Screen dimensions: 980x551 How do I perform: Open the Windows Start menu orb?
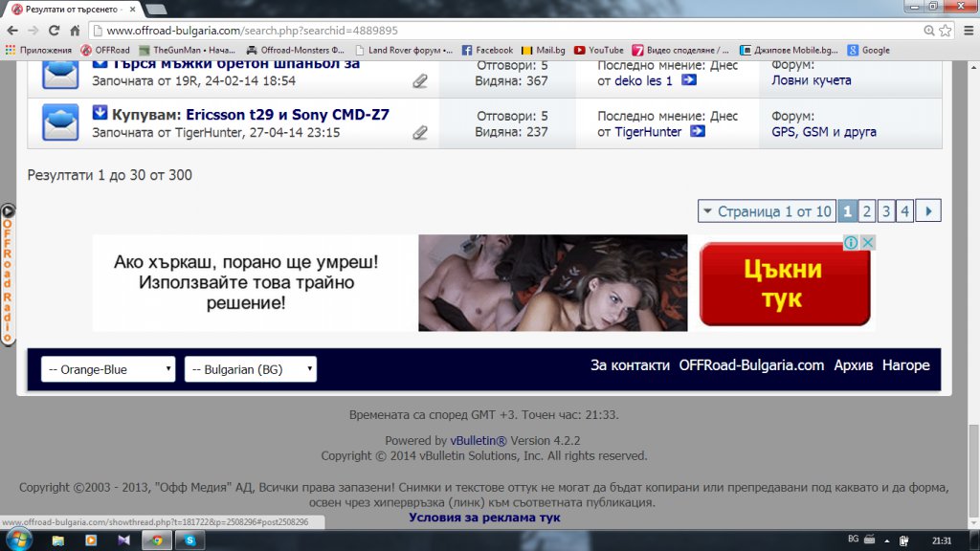18,540
